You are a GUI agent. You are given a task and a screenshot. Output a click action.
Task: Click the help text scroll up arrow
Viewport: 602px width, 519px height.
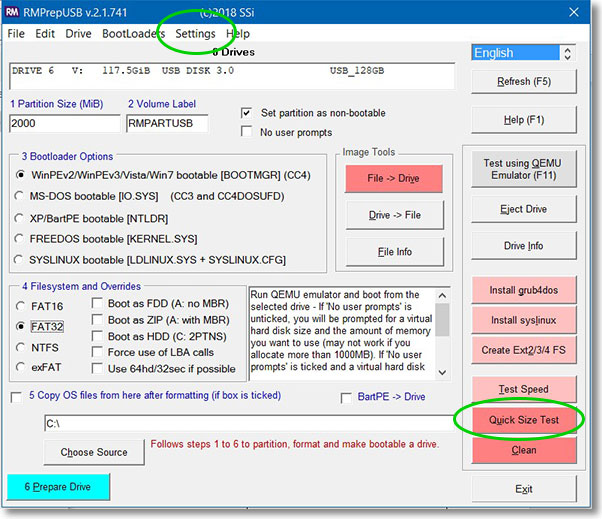[x=442, y=295]
